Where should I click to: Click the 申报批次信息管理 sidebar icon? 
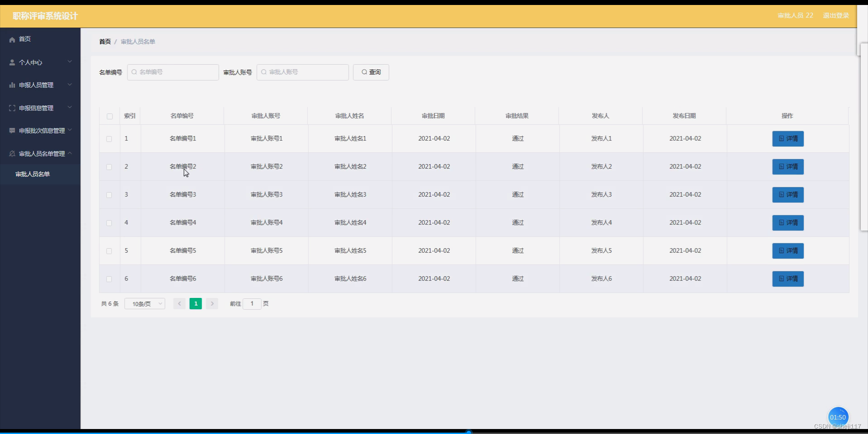point(11,131)
